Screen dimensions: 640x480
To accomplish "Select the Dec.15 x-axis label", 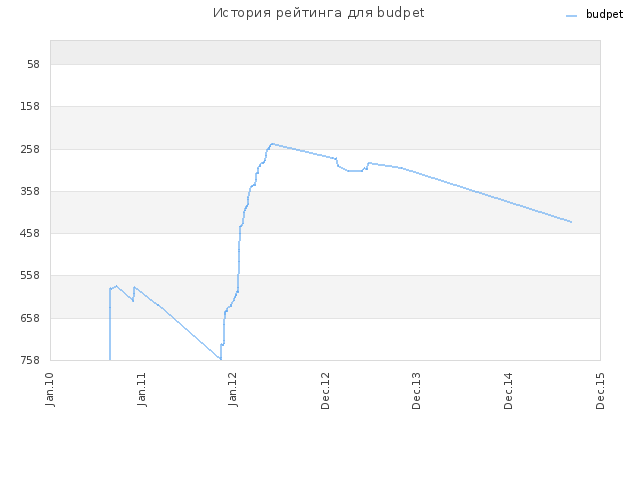I will pyautogui.click(x=600, y=391).
